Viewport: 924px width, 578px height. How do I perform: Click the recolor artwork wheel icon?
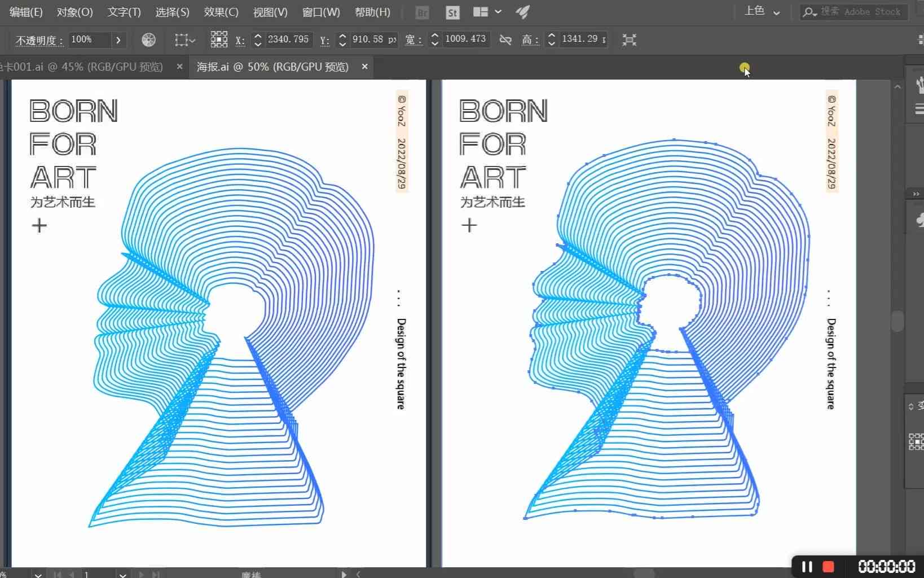[x=148, y=40]
